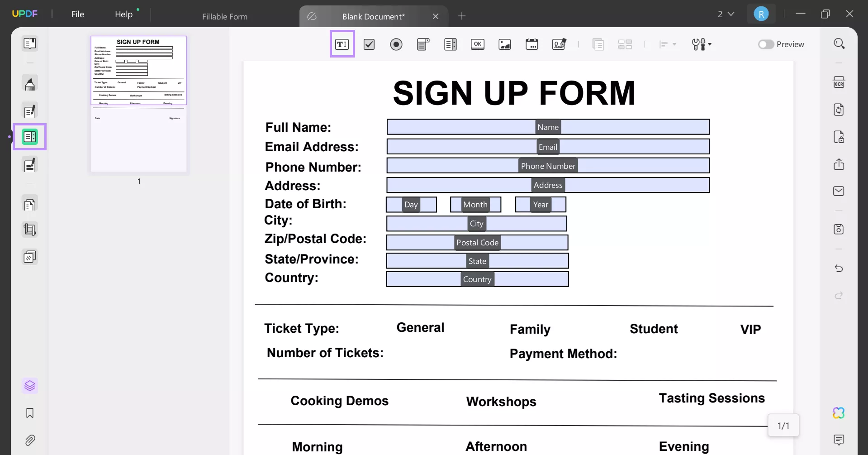The height and width of the screenshot is (455, 868).
Task: Click the 'Payment Method:' label
Action: (x=563, y=354)
